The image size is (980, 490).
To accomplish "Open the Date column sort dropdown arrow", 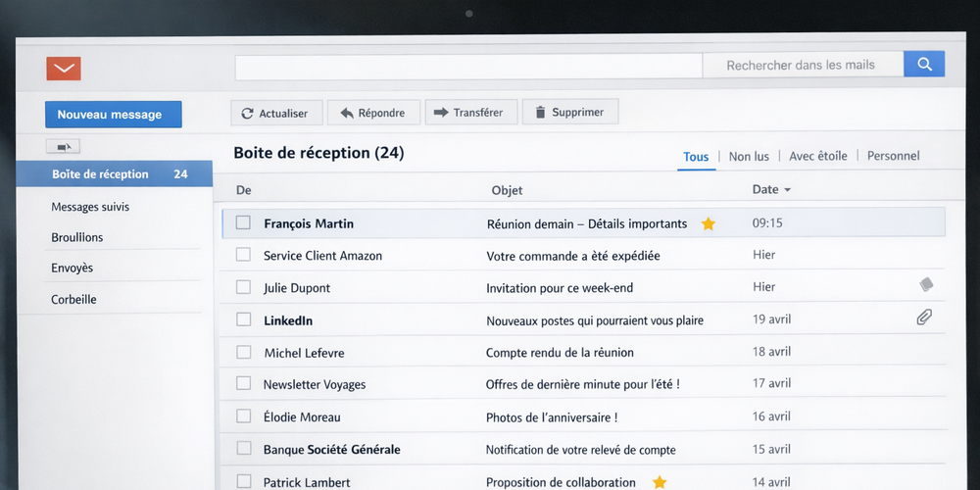I will 787,190.
